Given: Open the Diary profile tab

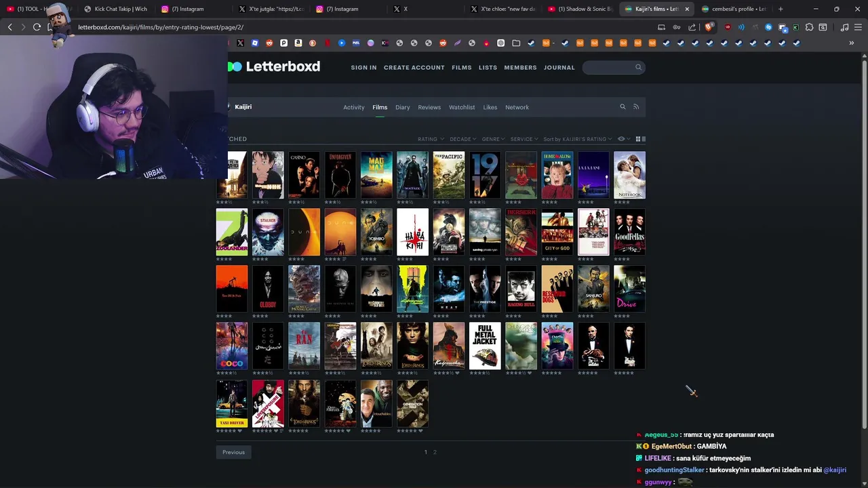Looking at the screenshot, I should [403, 107].
